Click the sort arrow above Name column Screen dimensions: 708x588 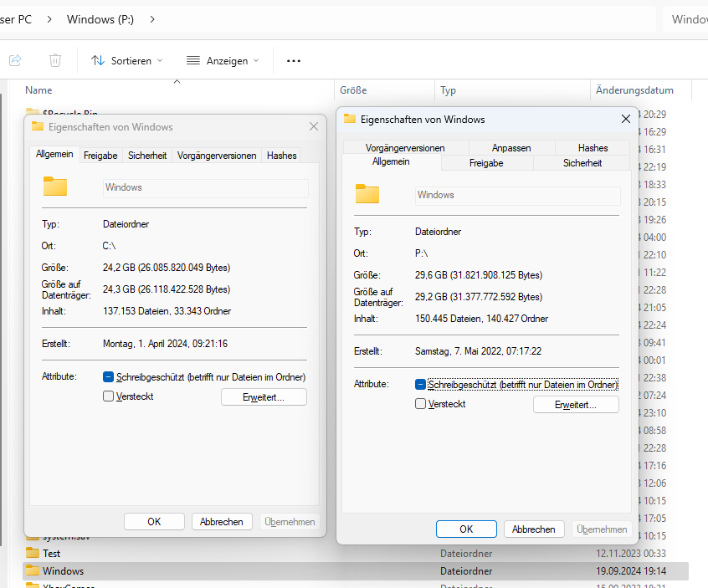(x=177, y=82)
